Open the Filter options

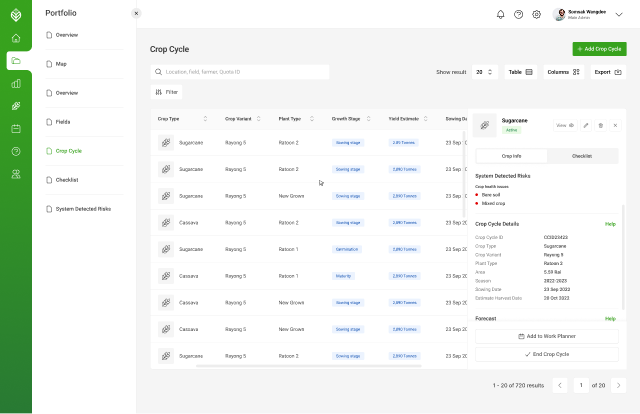[x=167, y=92]
